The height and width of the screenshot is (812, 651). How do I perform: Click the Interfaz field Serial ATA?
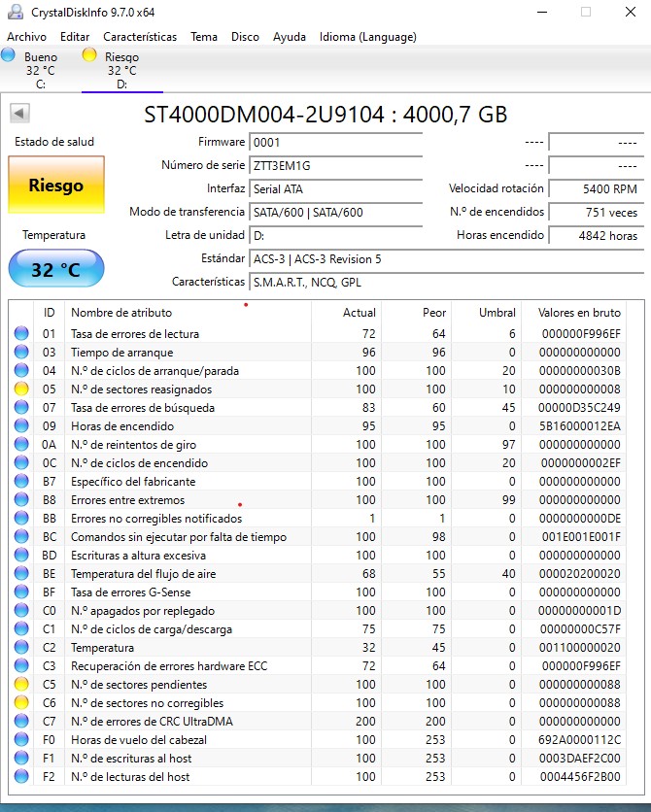(x=335, y=189)
